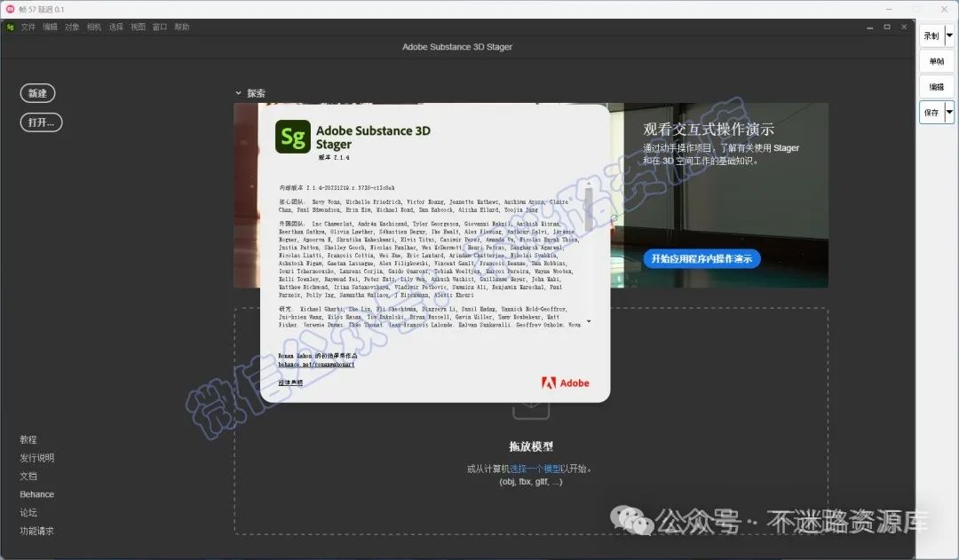This screenshot has width=959, height=560.
Task: Open the 论坛 link
Action: 28,512
